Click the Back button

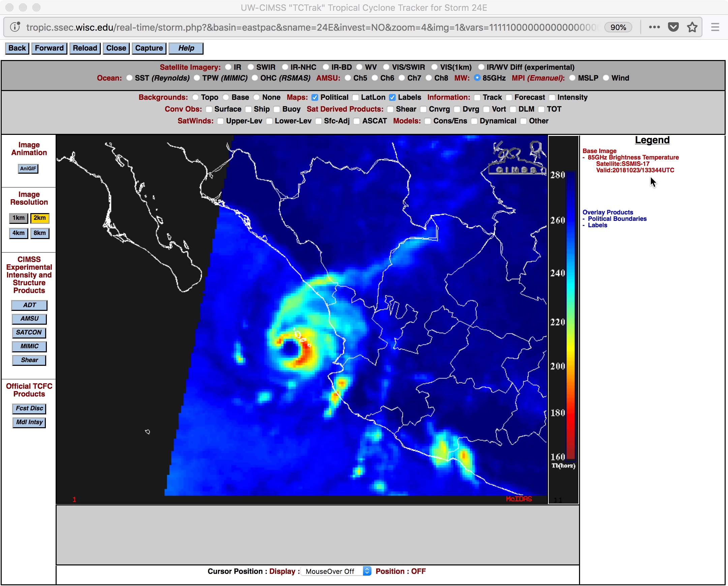point(17,48)
